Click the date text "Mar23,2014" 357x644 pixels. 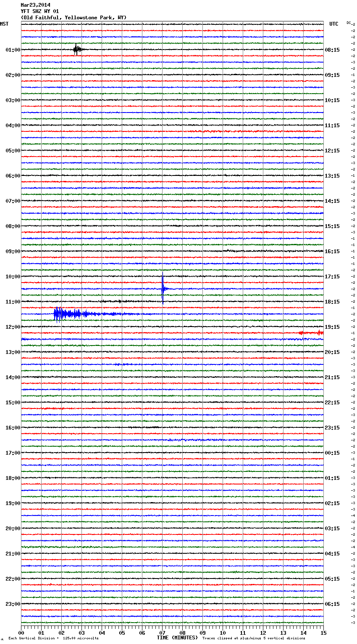(35, 5)
